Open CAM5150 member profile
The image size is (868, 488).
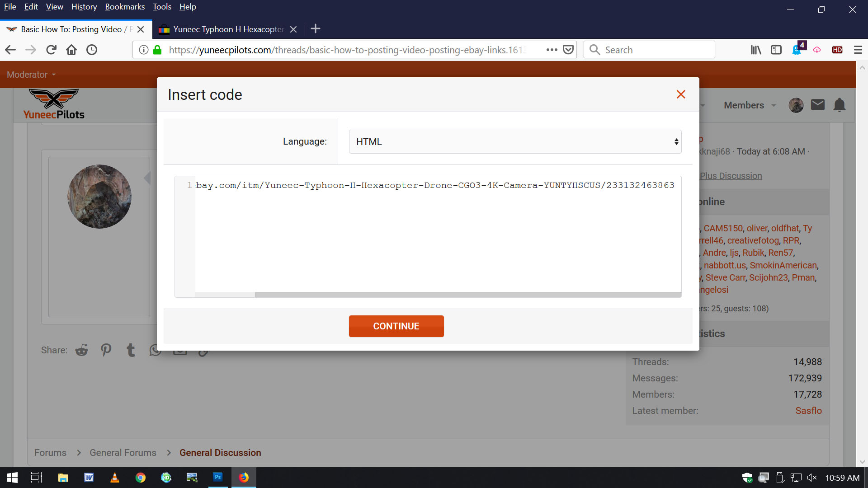723,229
